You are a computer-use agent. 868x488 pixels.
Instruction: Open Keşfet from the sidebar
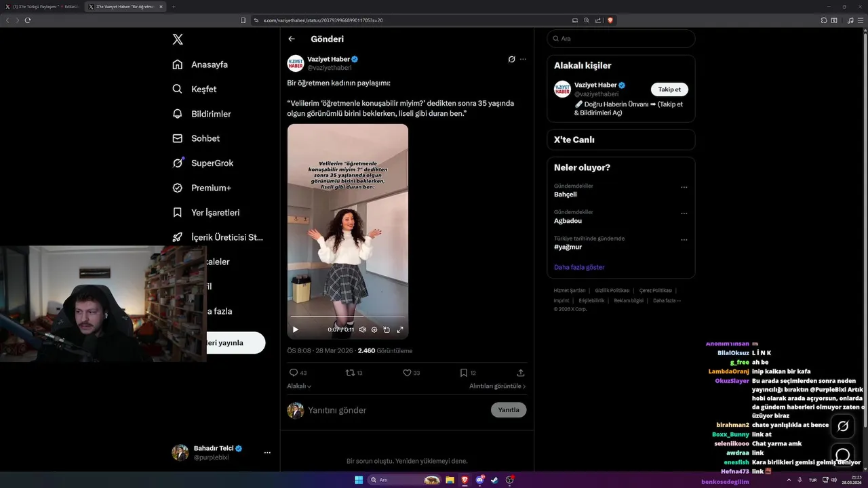(x=195, y=89)
